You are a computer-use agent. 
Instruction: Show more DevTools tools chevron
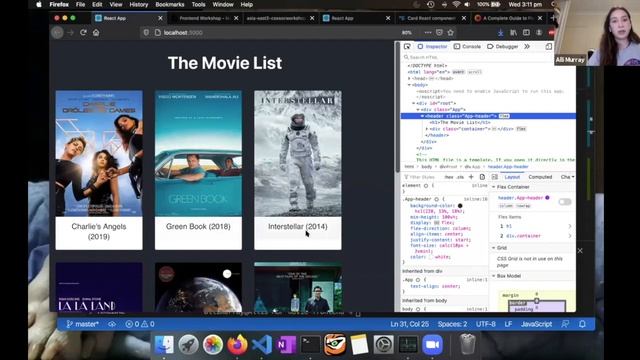pos(527,47)
